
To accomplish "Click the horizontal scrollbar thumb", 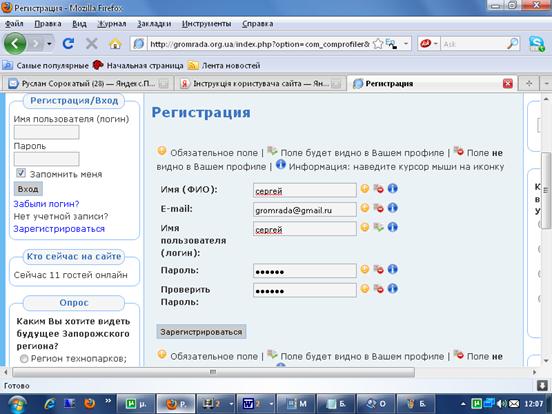I will [213, 372].
